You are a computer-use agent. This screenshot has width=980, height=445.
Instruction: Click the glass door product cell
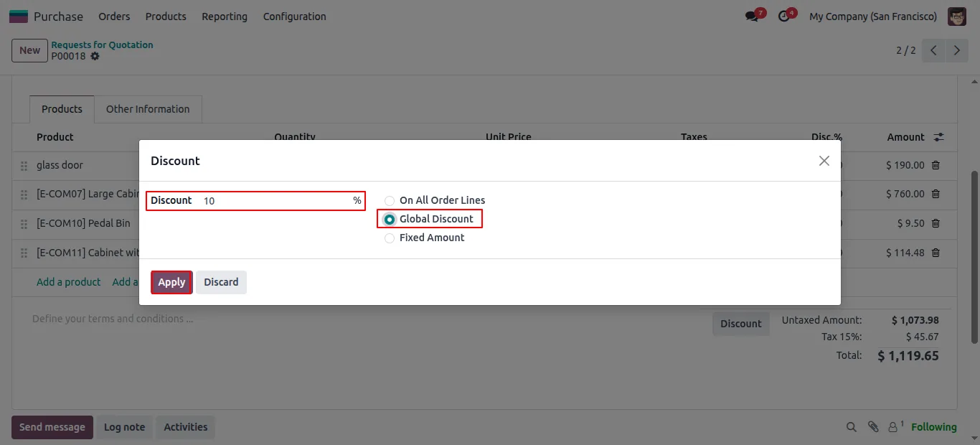60,165
